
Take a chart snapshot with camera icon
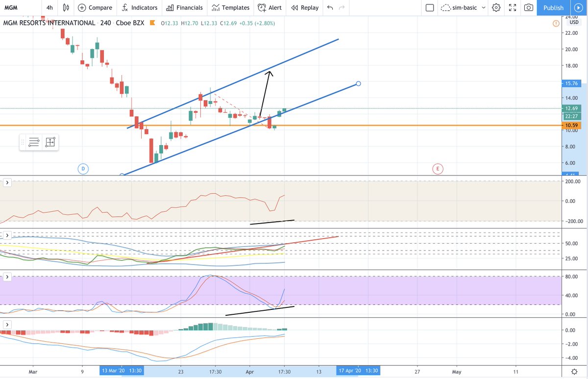(x=529, y=8)
